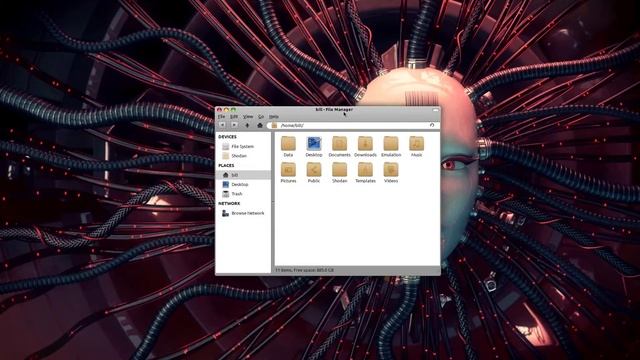This screenshot has height=360, width=640.
Task: Go up to the parent folder
Action: point(247,125)
